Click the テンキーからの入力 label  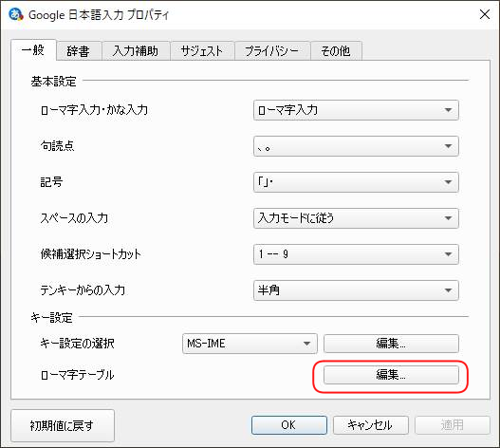(83, 290)
